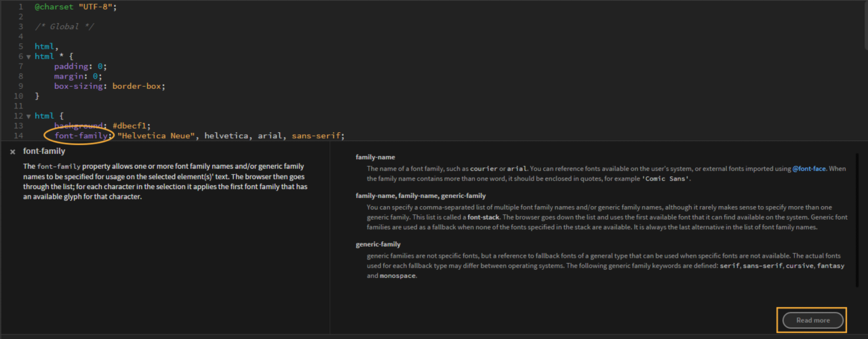Place cursor on the #dbecf1 color value
Screen dimensions: 868x339
(x=131, y=125)
